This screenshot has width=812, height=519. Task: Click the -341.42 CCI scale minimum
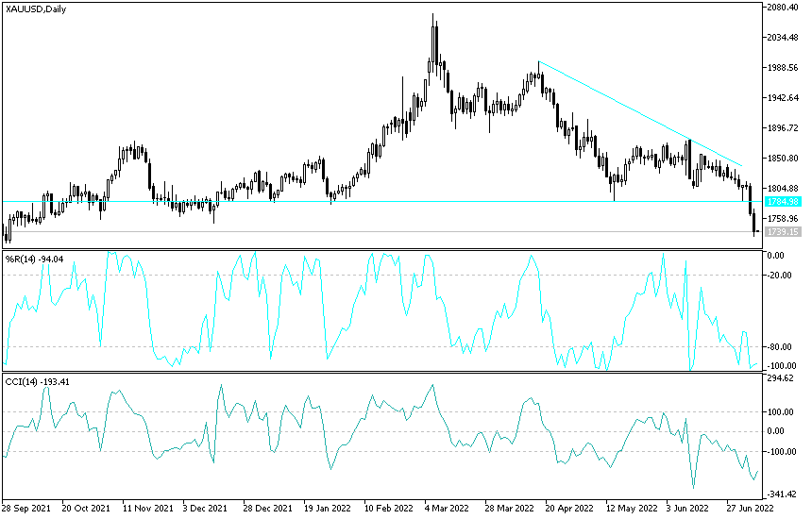(x=782, y=494)
